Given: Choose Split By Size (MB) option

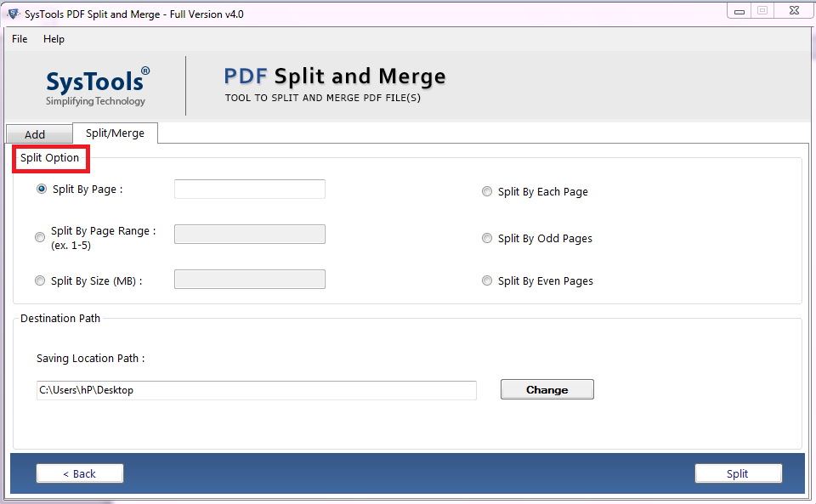Looking at the screenshot, I should point(40,280).
